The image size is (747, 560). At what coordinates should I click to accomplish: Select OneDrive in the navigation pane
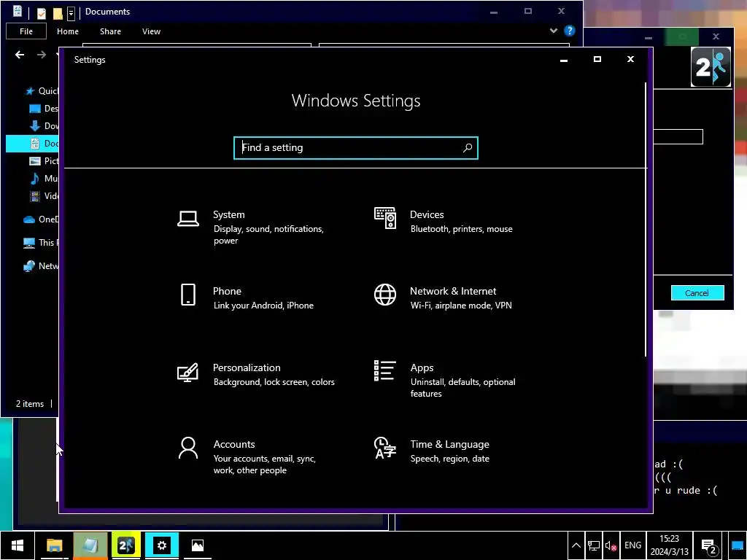[41, 219]
